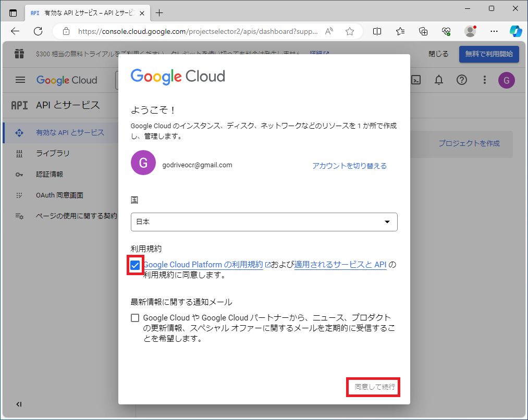
Task: Open the favorites list icon
Action: [x=400, y=31]
